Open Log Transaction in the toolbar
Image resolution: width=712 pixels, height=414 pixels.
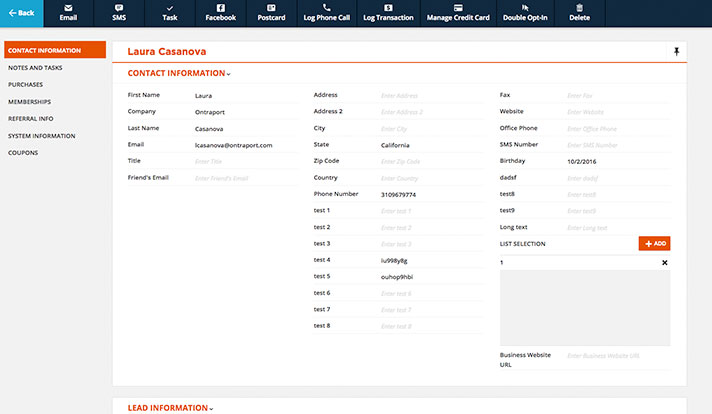click(x=388, y=13)
